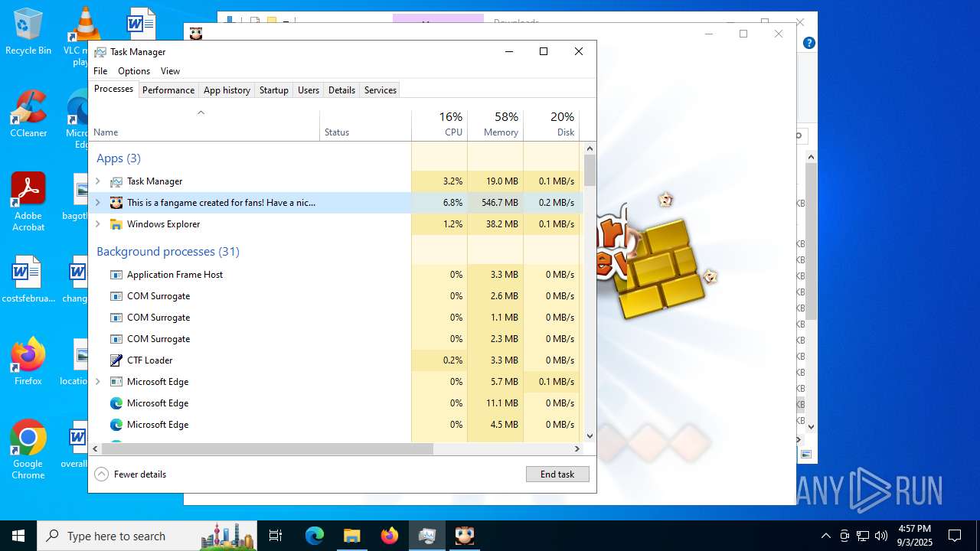This screenshot has width=980, height=551.
Task: Open the View menu
Action: (170, 71)
